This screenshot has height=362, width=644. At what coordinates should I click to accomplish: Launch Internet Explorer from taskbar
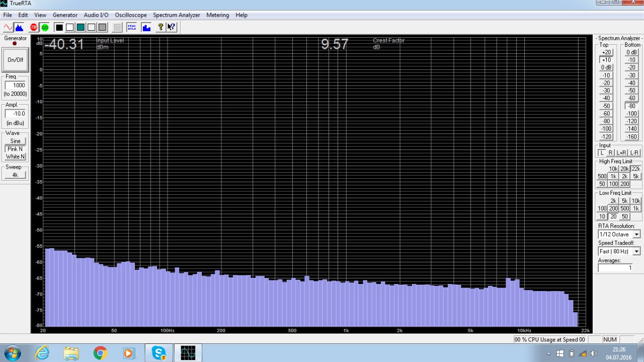click(x=42, y=353)
